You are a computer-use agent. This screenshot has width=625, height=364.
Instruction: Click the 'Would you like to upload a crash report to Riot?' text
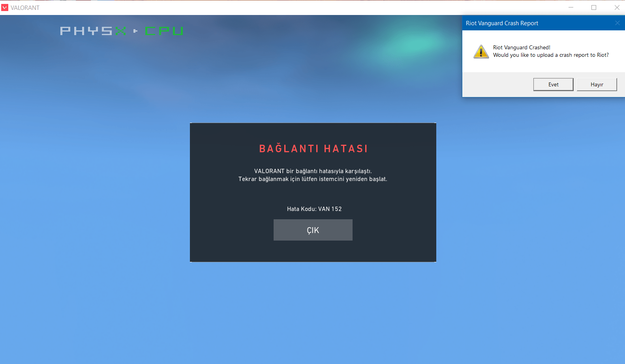click(551, 55)
